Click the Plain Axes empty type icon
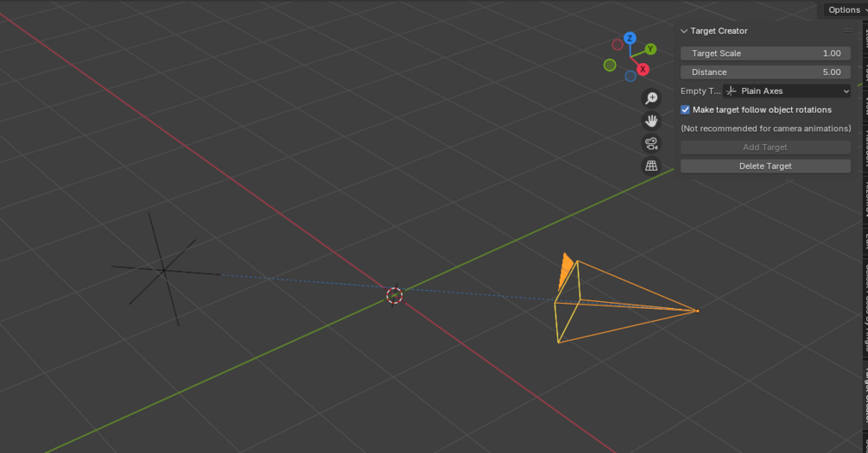This screenshot has height=453, width=868. (732, 91)
